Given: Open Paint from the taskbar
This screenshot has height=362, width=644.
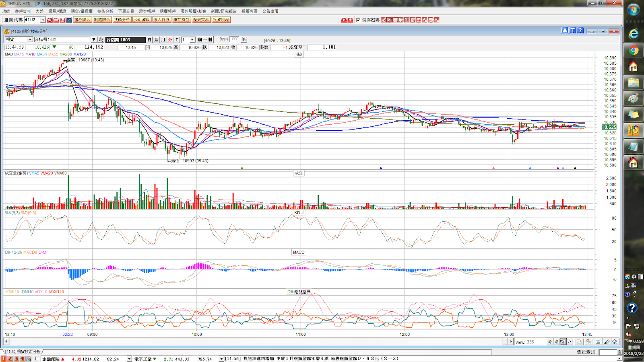Looking at the screenshot, I should pos(634,99).
